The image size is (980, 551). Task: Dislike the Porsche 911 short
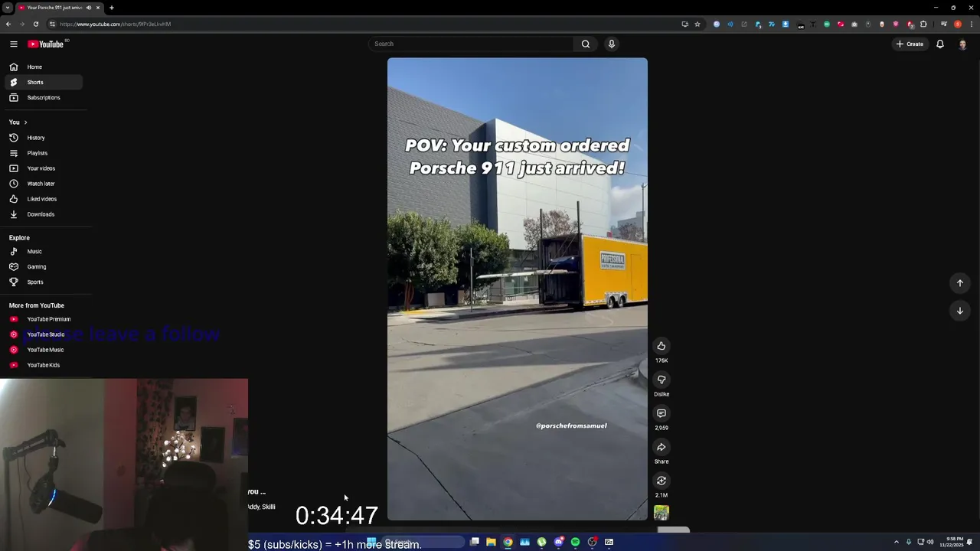[x=661, y=380]
